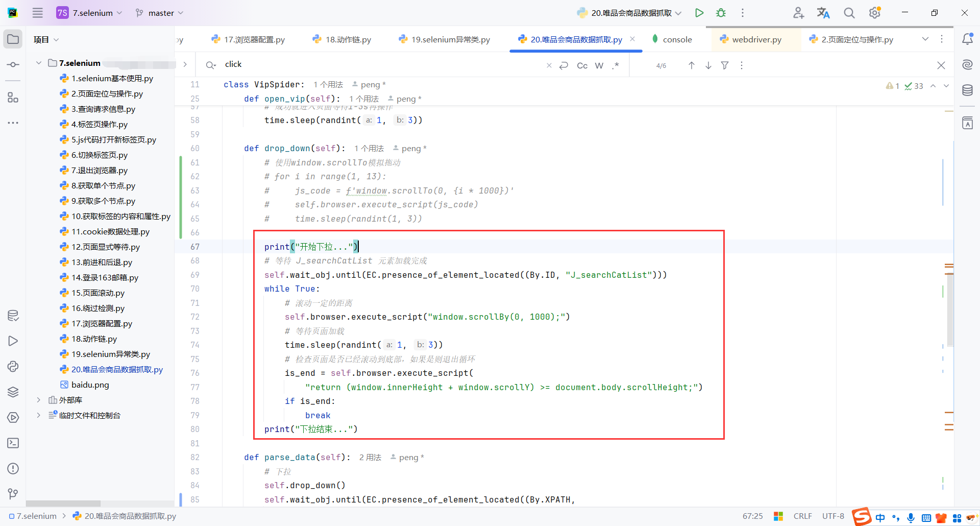Open the Structure tool window

click(13, 97)
